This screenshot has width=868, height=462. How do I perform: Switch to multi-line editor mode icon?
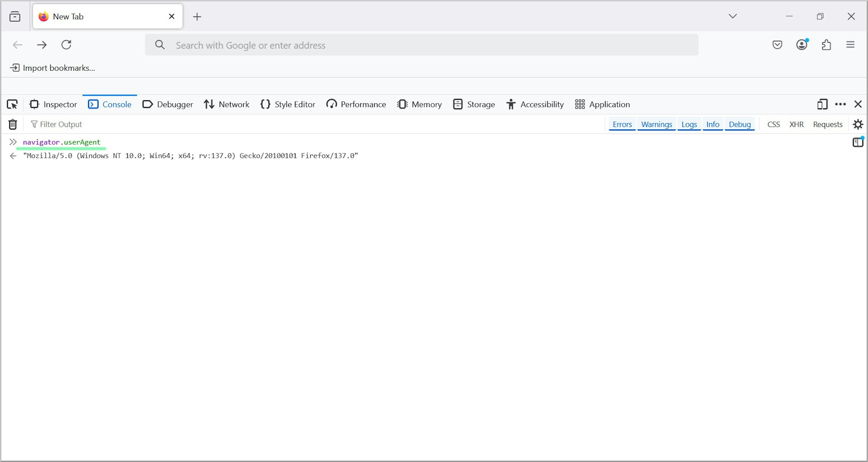pos(858,142)
